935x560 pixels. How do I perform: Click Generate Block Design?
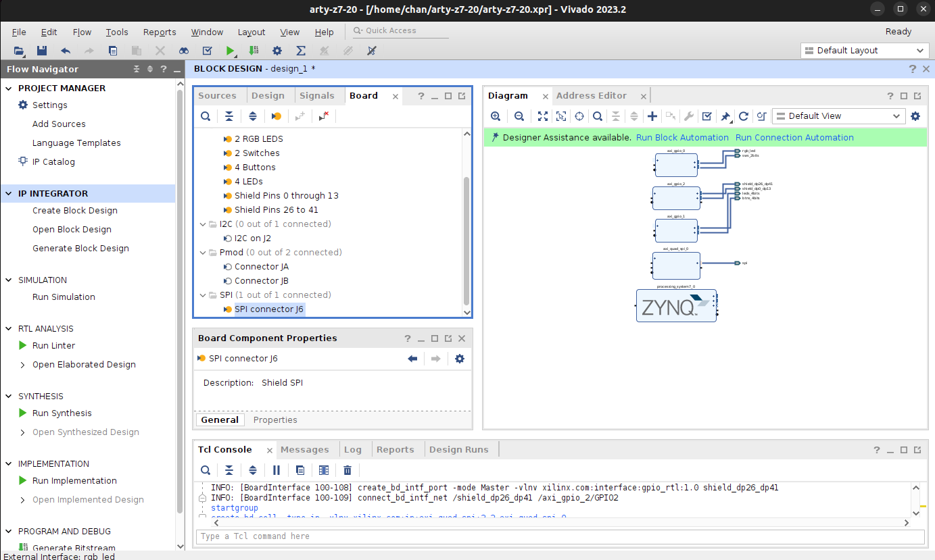tap(80, 249)
